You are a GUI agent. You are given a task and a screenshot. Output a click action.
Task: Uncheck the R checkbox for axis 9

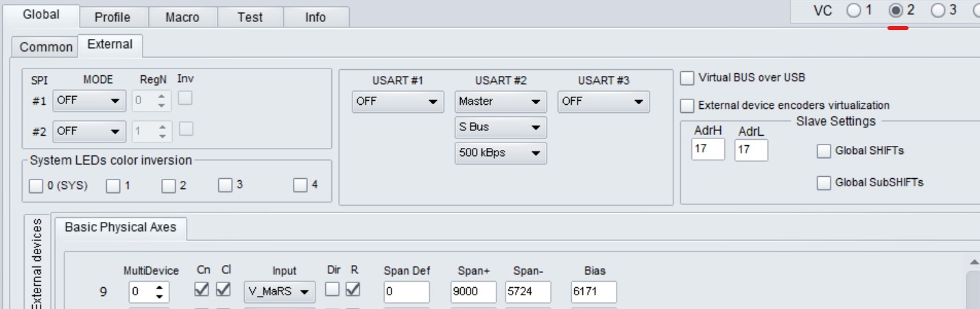tap(353, 290)
